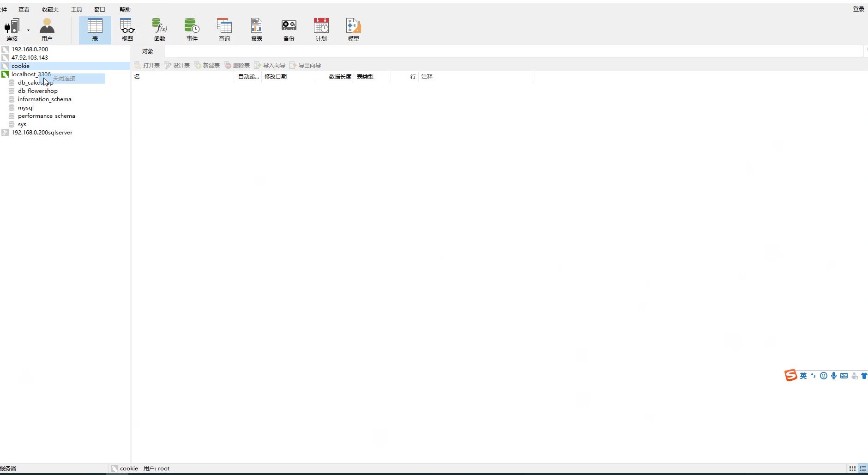Select the 事件 events icon
Viewport: 868px width, 475px height.
click(x=192, y=30)
